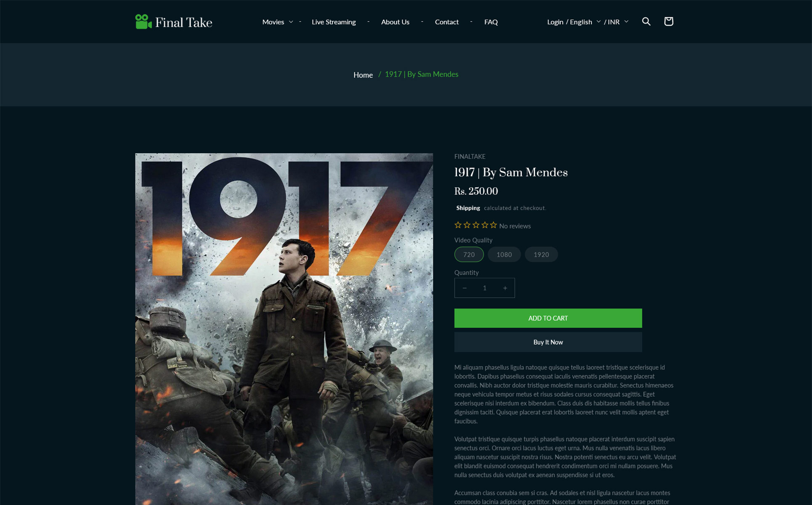Click the third rating star
The height and width of the screenshot is (505, 812).
[x=476, y=225]
